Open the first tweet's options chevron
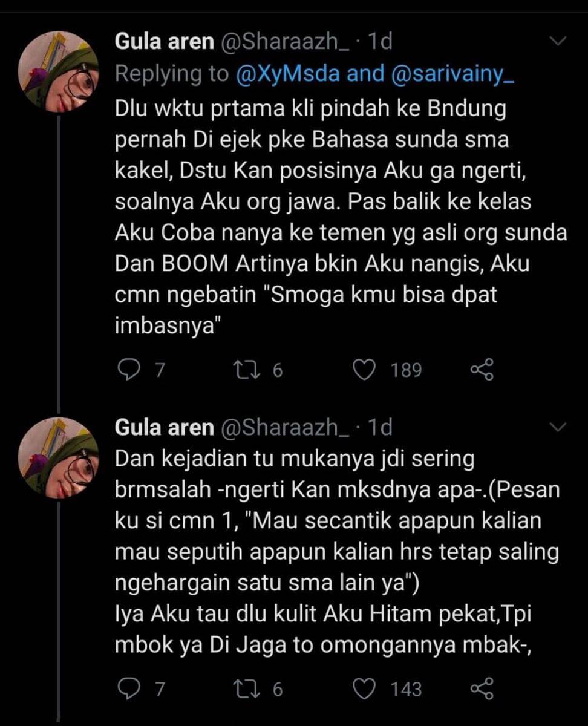This screenshot has width=588, height=726. click(557, 41)
